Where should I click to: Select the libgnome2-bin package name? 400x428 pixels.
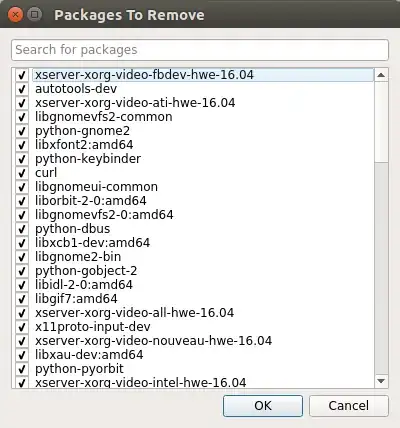point(78,257)
